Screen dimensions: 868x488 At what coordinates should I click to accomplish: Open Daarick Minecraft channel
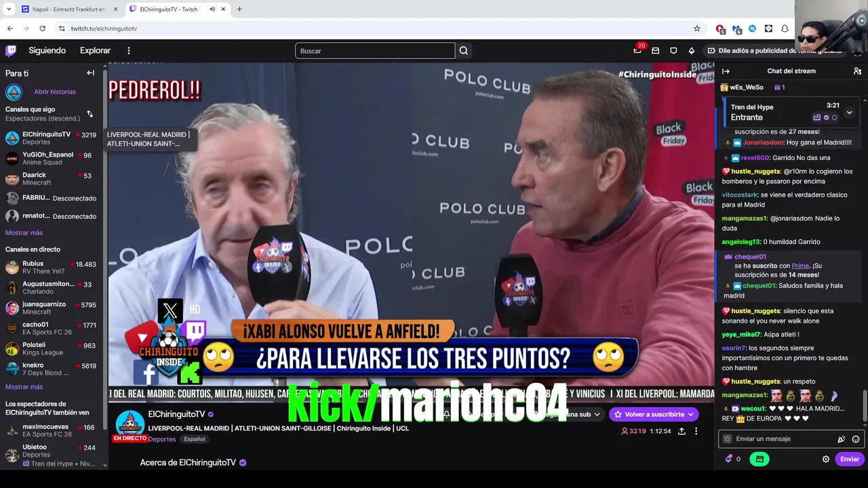[51, 179]
